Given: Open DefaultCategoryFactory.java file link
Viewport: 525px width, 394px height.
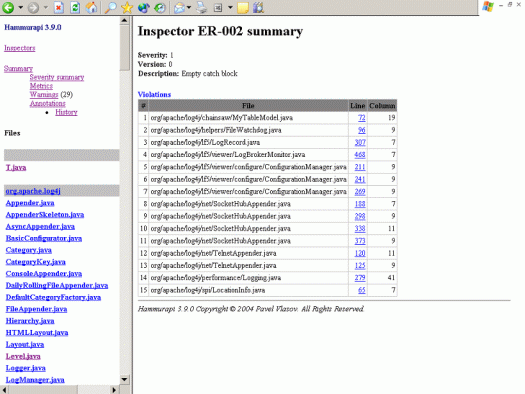Looking at the screenshot, I should coord(53,297).
